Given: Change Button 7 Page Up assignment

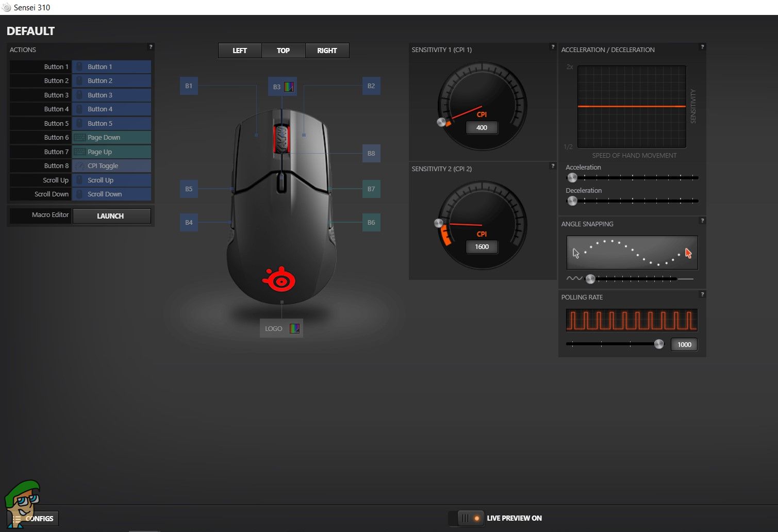Looking at the screenshot, I should [x=111, y=152].
